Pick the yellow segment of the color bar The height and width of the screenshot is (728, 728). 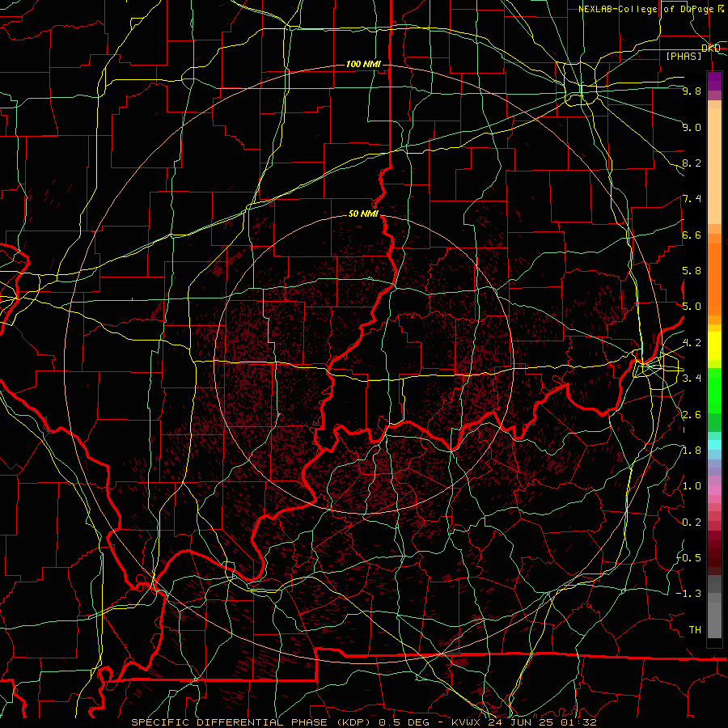[x=714, y=346]
